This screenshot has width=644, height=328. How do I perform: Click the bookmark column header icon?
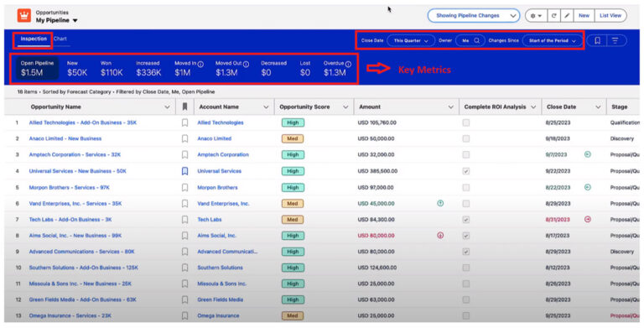184,107
